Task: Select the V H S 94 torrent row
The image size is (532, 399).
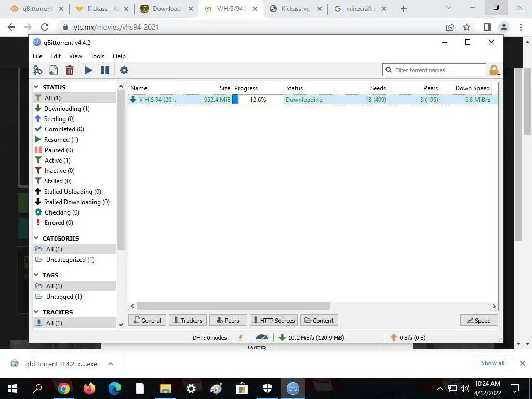Action: click(313, 99)
